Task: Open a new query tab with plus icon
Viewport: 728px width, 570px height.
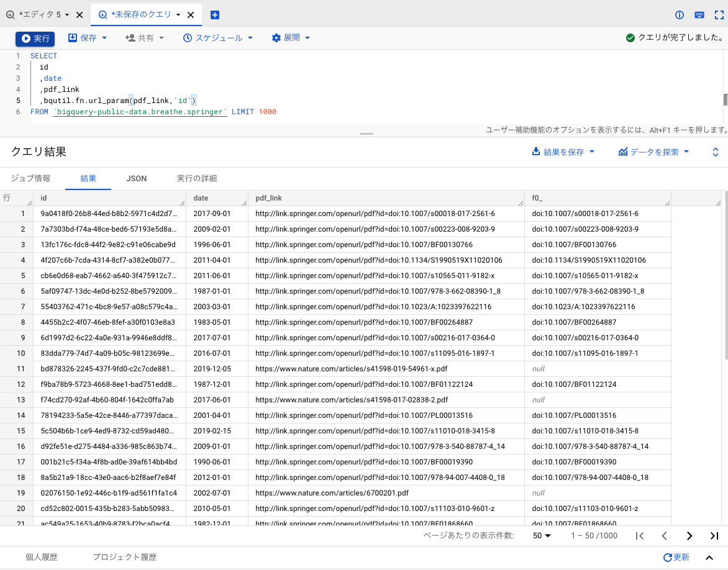Action: pos(214,14)
